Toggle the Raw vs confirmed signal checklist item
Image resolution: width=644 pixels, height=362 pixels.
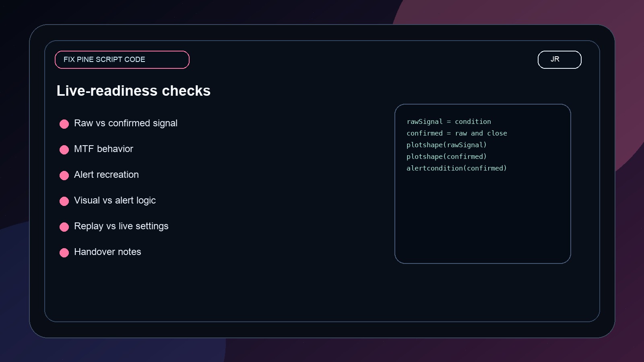click(x=125, y=123)
